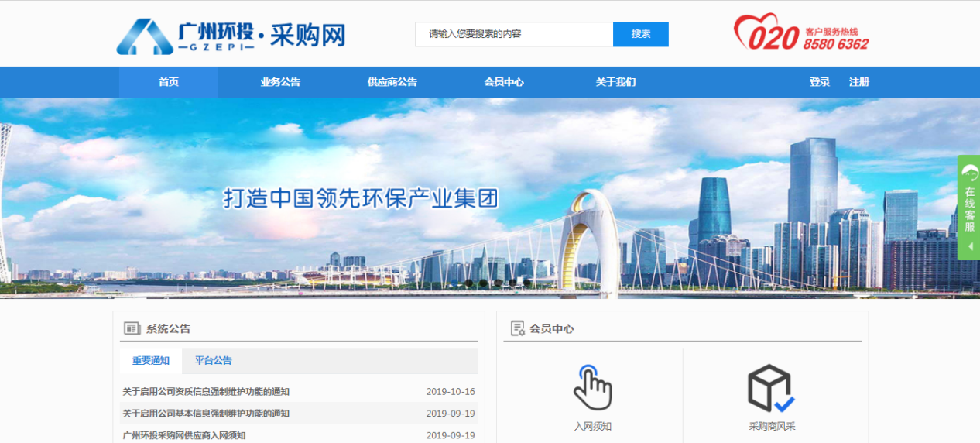Click the 入网须知 label text
The image size is (980, 443).
[x=593, y=427]
